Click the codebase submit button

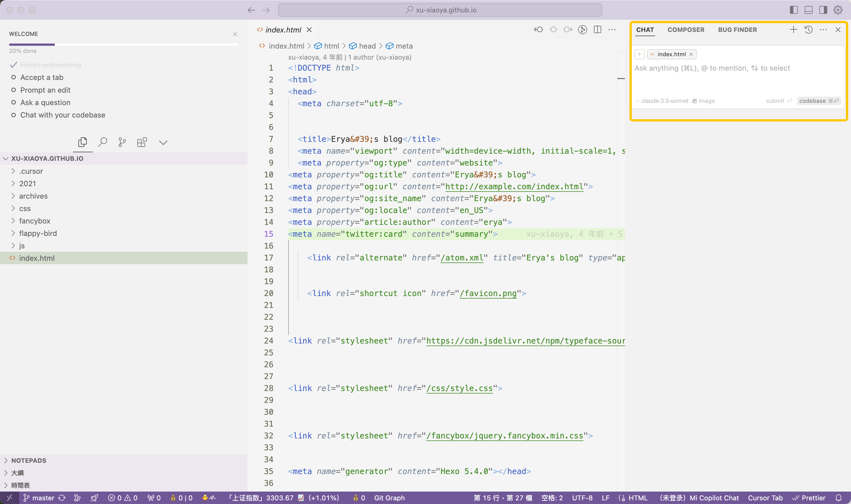818,101
